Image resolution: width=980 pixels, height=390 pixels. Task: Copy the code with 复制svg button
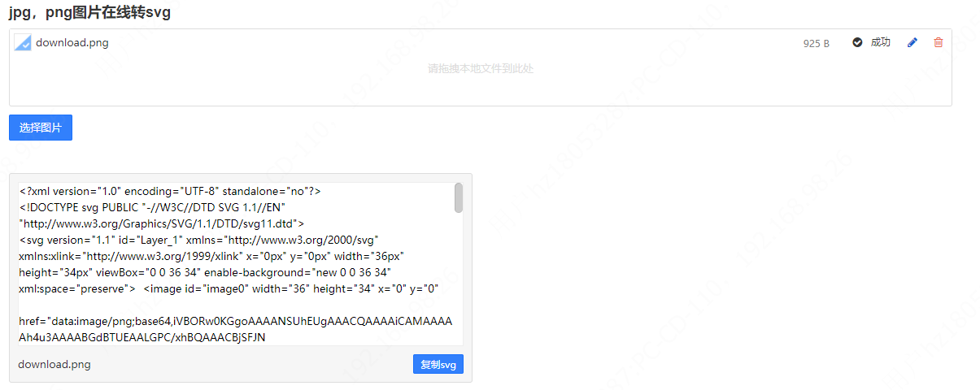click(438, 365)
